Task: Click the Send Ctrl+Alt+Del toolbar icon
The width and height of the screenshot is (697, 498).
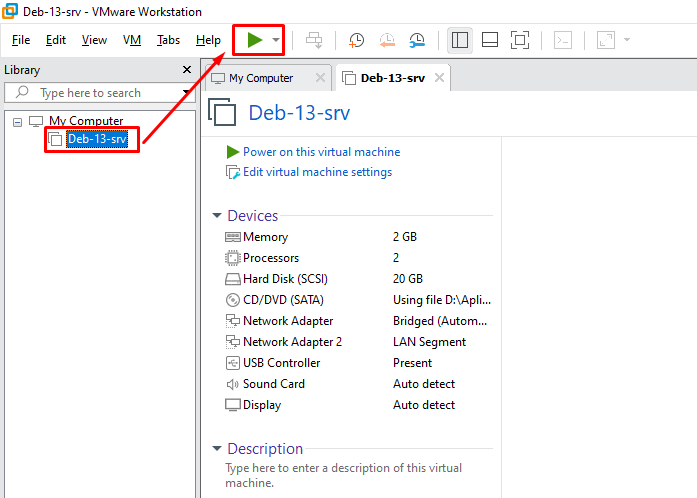Action: click(x=314, y=40)
